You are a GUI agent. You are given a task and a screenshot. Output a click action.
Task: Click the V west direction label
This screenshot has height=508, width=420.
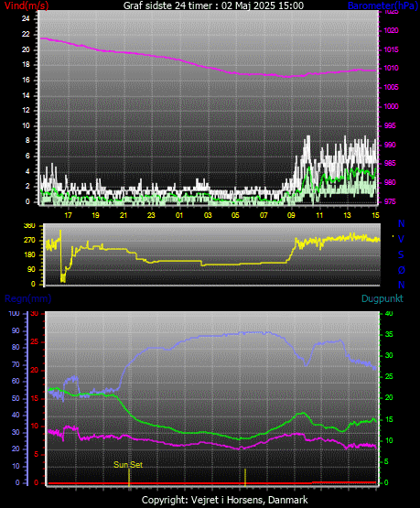(401, 239)
